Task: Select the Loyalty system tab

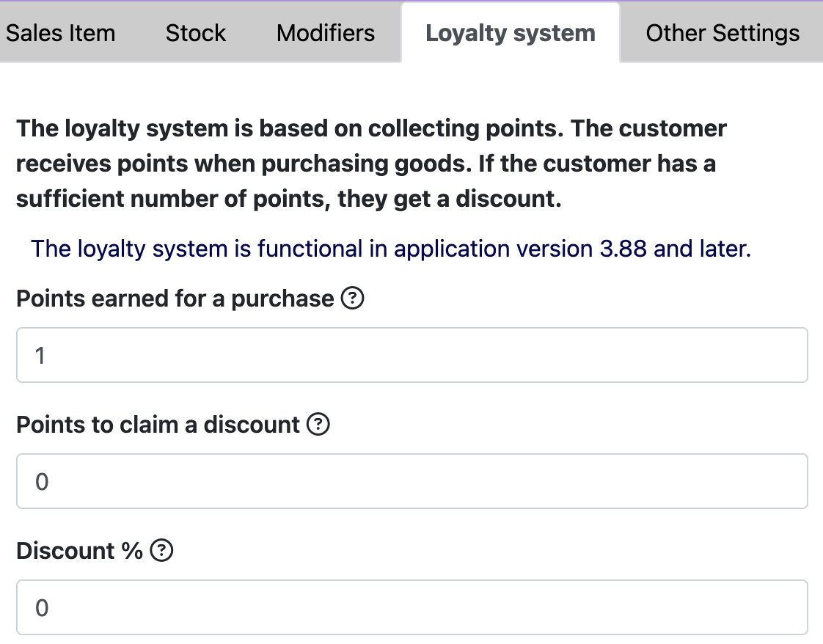Action: coord(511,33)
